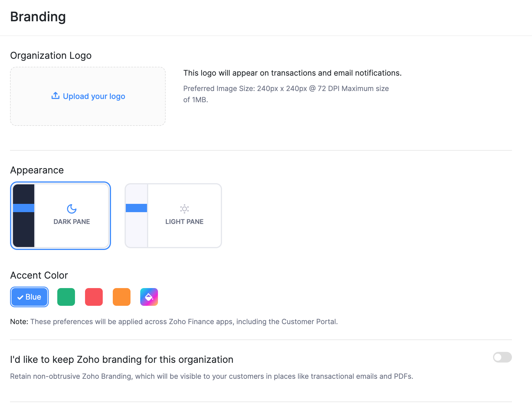Select the orange accent color
This screenshot has height=403, width=532.
tap(121, 297)
